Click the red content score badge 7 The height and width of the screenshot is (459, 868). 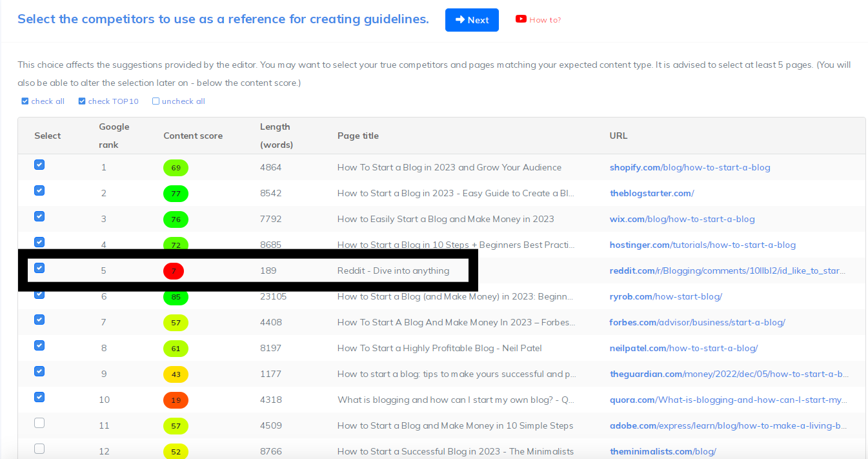(x=174, y=271)
